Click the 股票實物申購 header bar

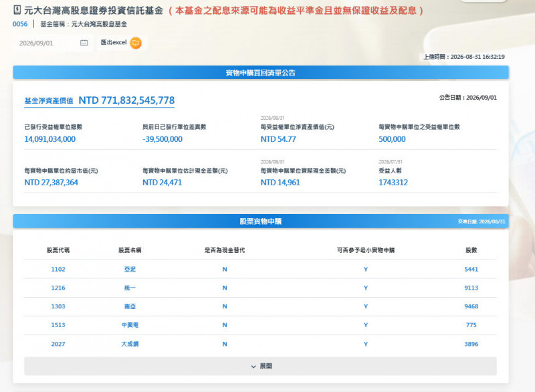click(261, 221)
